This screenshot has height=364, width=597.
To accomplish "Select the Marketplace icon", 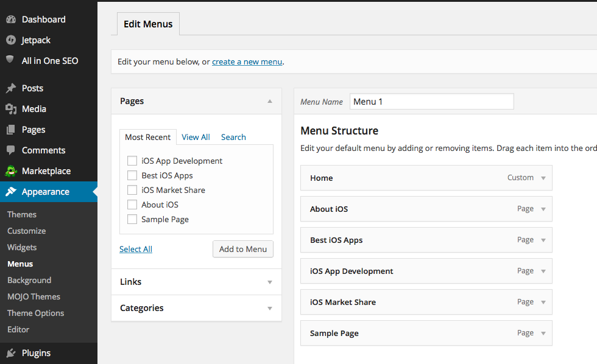I will tap(11, 170).
